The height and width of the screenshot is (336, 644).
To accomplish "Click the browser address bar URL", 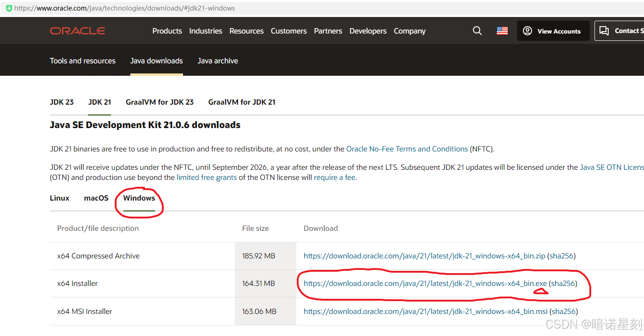I will 125,8.
